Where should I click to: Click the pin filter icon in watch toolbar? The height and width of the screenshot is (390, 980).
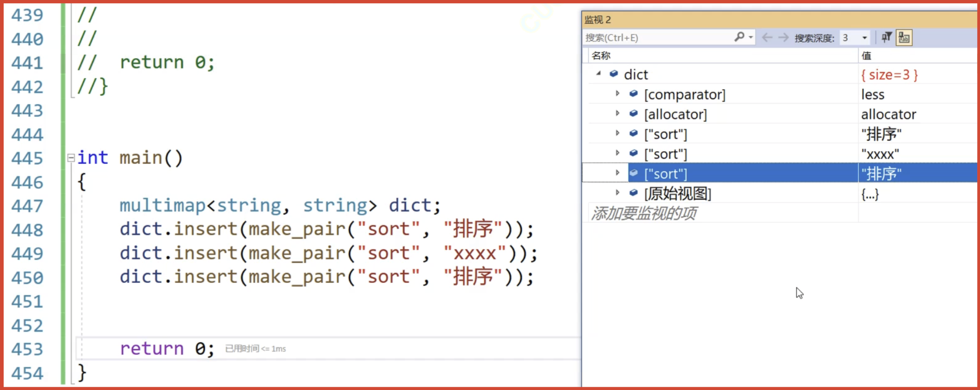coord(886,37)
